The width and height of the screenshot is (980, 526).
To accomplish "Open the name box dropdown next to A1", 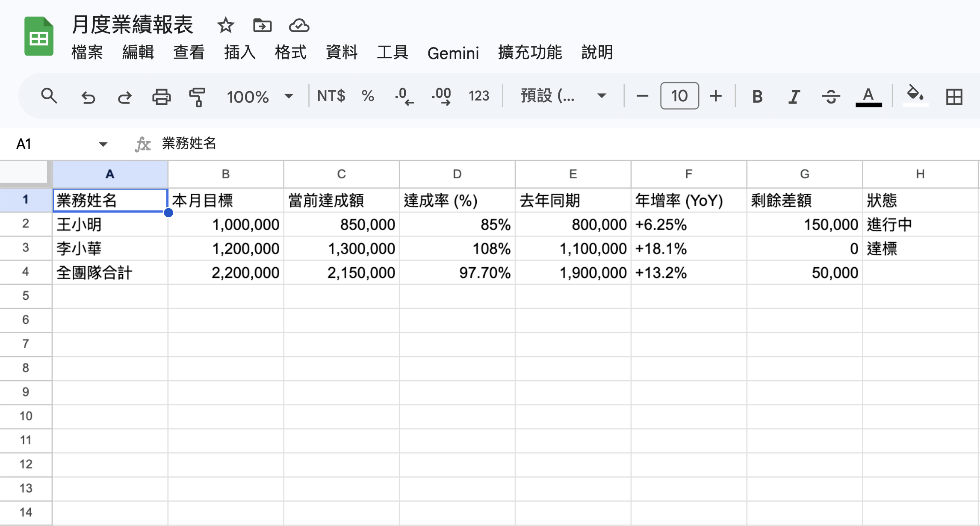I will [103, 144].
